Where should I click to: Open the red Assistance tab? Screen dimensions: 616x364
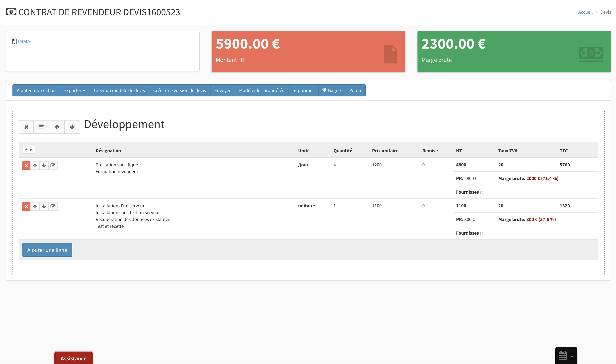click(73, 358)
